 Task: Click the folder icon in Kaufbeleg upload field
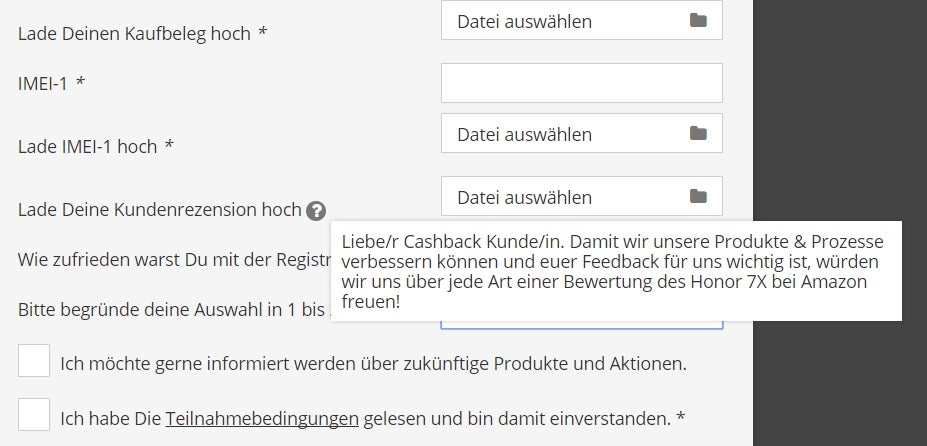click(x=698, y=21)
